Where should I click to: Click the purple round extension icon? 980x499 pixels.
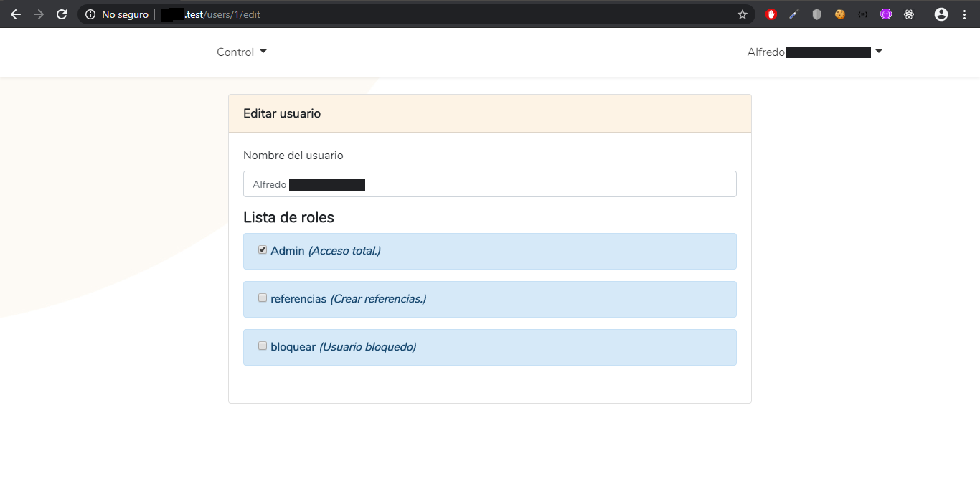click(x=886, y=14)
